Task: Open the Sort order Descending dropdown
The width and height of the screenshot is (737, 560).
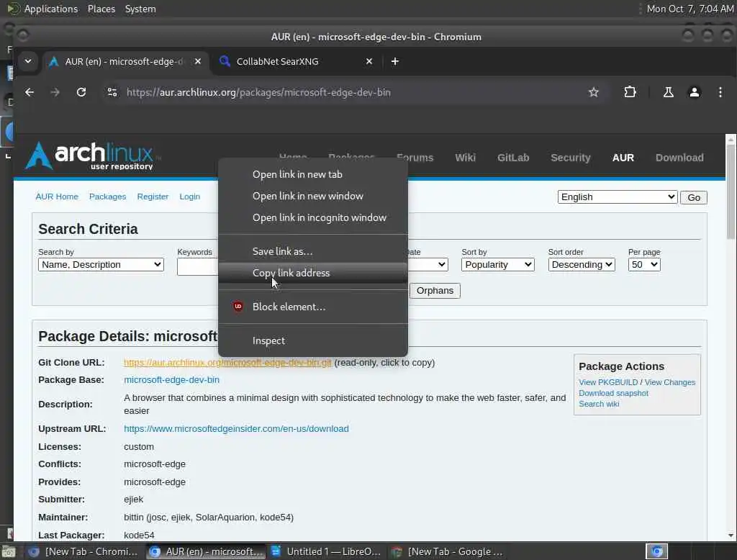Action: pyautogui.click(x=582, y=265)
